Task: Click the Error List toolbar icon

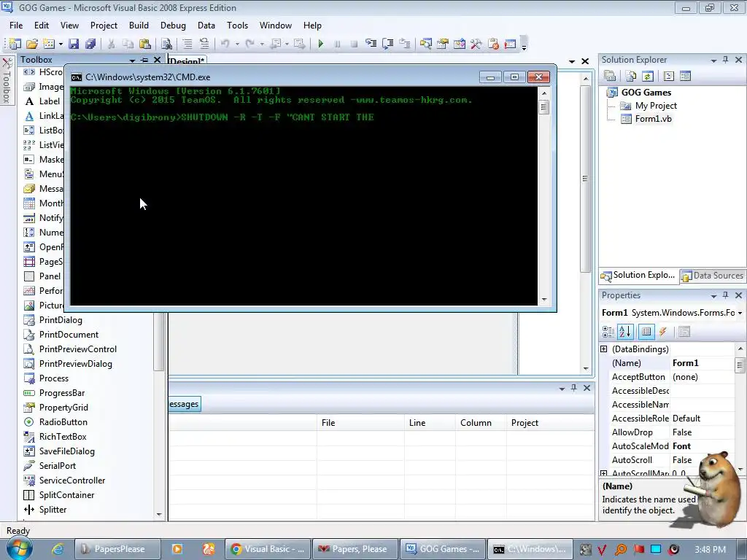Action: (x=493, y=44)
